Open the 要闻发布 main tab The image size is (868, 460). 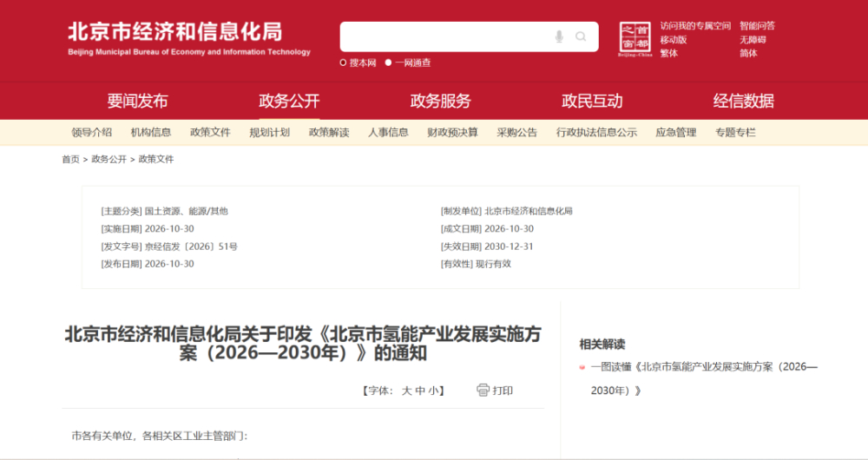click(137, 101)
